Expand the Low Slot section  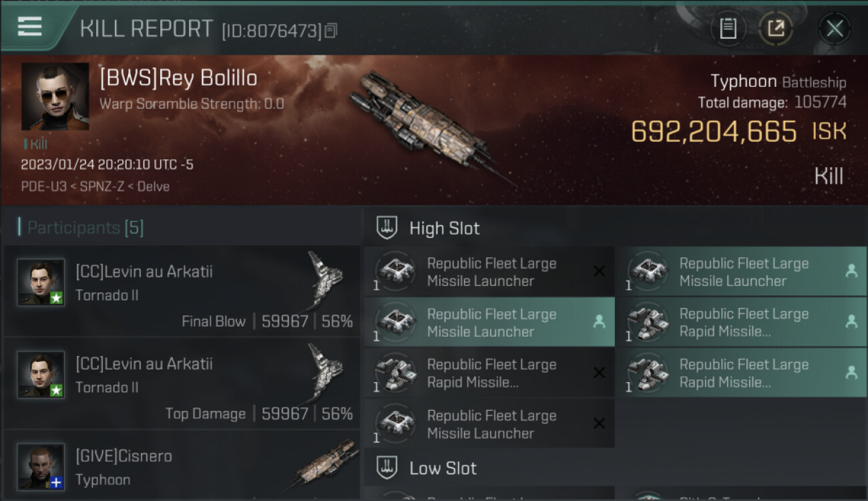[443, 468]
